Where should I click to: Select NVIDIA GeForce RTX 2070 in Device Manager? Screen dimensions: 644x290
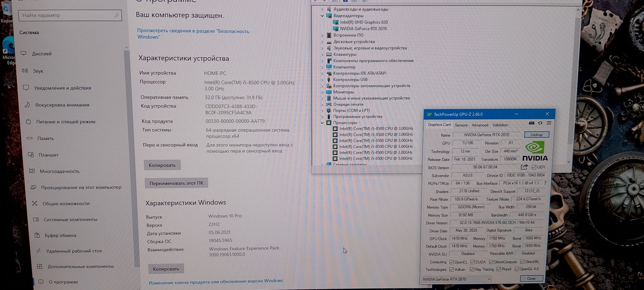tap(363, 29)
